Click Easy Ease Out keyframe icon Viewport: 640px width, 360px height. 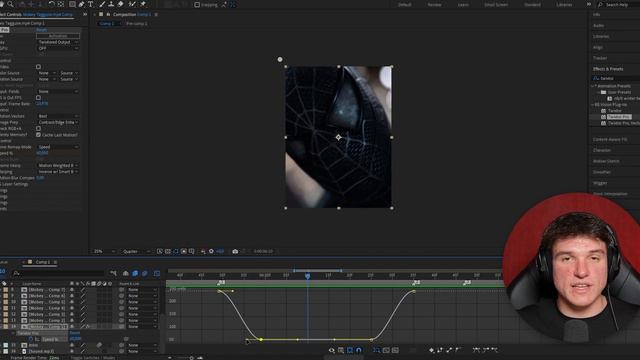tap(494, 350)
